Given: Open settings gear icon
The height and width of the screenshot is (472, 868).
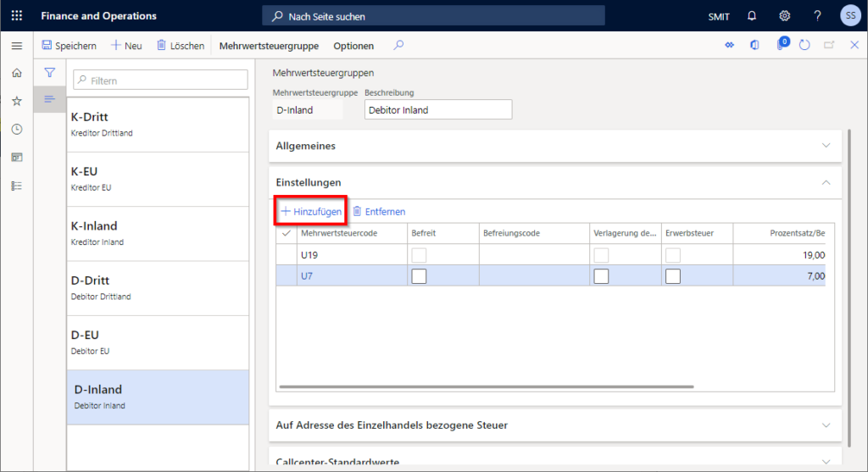Looking at the screenshot, I should [784, 15].
